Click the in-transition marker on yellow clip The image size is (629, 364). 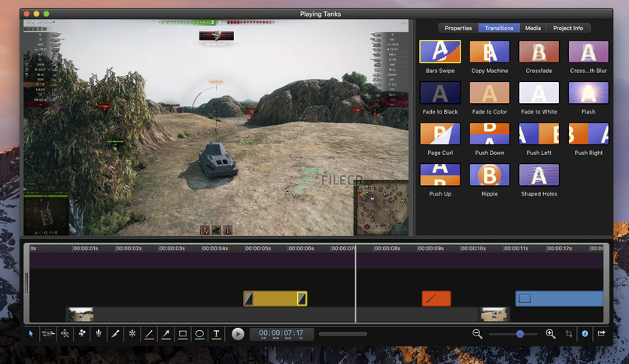pyautogui.click(x=249, y=299)
